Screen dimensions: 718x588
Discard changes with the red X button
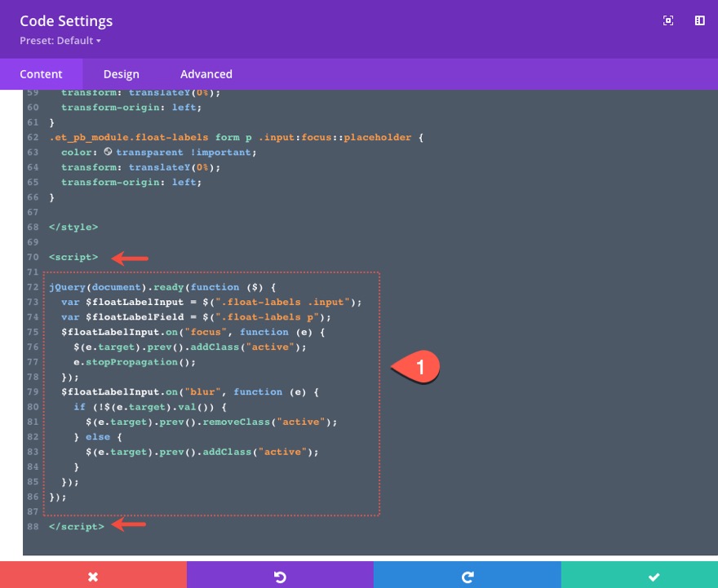93,576
